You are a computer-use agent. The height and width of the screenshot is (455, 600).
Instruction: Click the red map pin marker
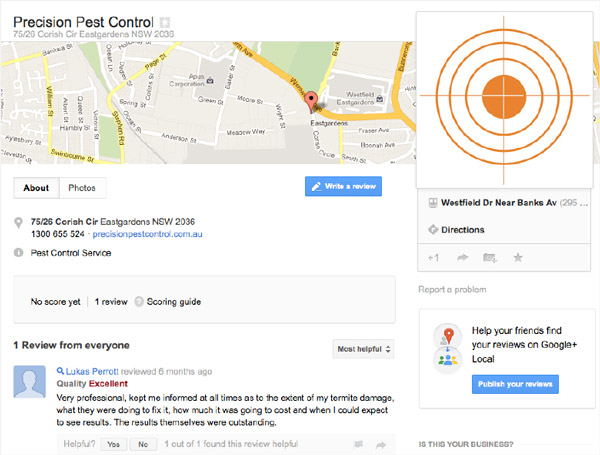click(311, 102)
